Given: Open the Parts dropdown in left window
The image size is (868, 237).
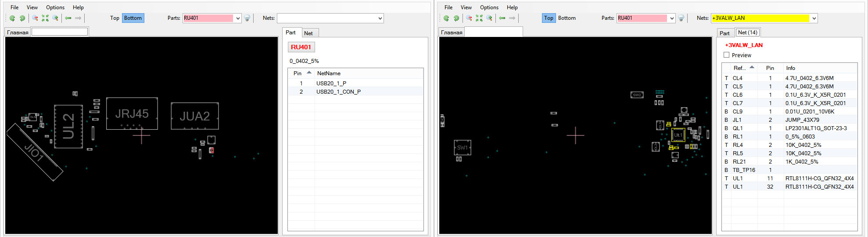Looking at the screenshot, I should (238, 18).
